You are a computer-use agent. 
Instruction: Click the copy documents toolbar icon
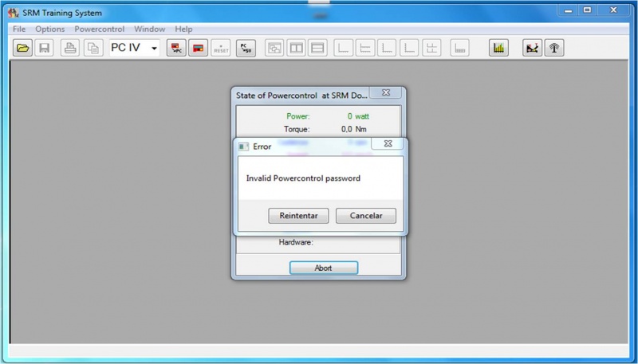pos(93,49)
